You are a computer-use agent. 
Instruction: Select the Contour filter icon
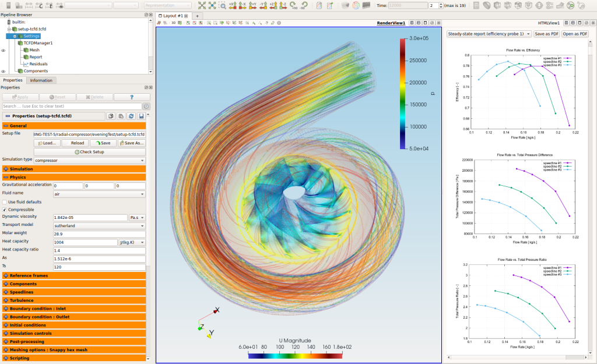[x=486, y=5]
